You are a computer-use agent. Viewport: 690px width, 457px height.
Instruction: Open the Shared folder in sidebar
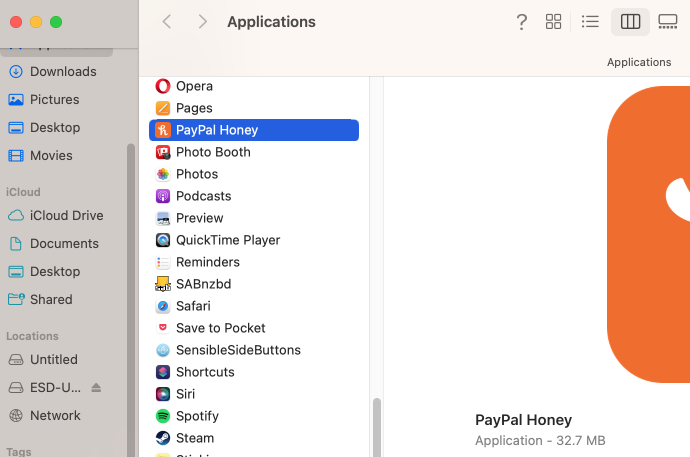coord(51,299)
